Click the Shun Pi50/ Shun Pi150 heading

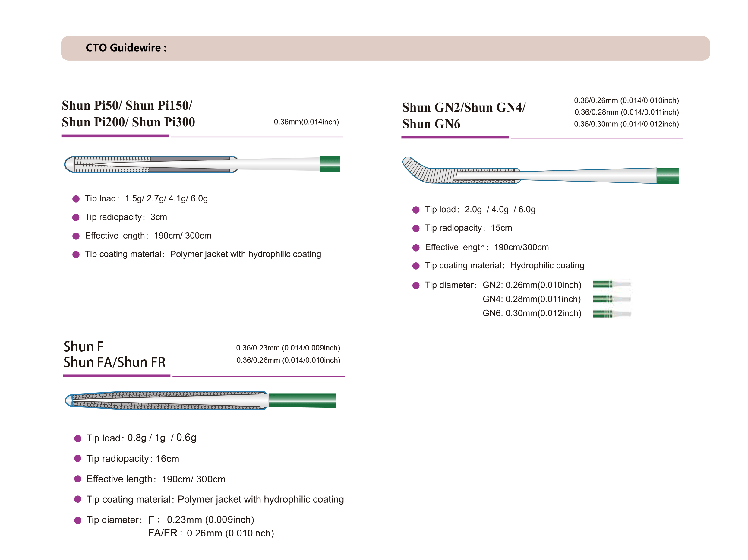[x=127, y=106]
